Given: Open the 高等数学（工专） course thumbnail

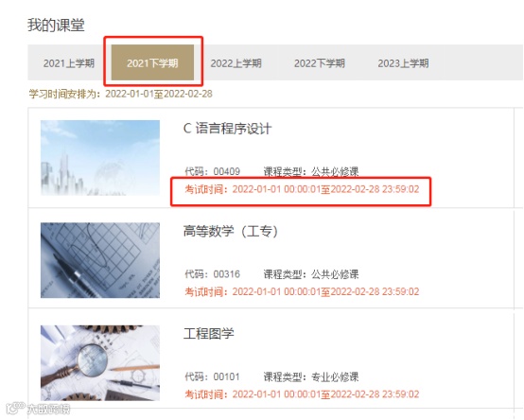Looking at the screenshot, I should pos(100,260).
